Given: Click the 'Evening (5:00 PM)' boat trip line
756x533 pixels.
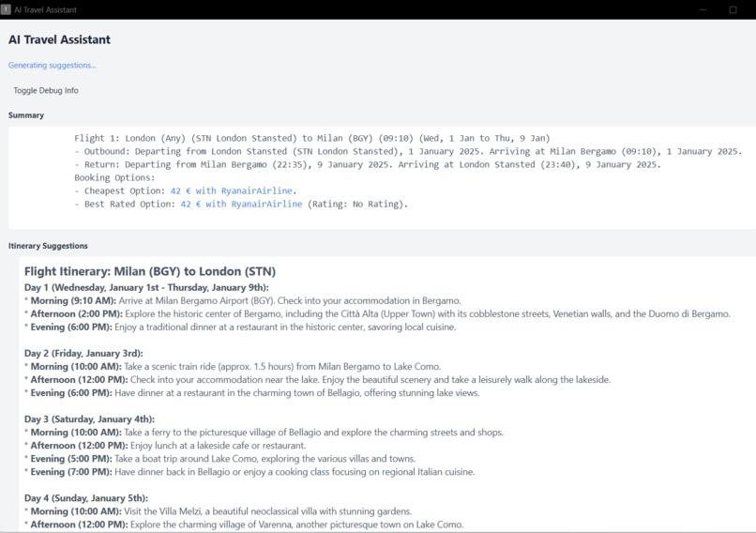Looking at the screenshot, I should click(x=219, y=459).
